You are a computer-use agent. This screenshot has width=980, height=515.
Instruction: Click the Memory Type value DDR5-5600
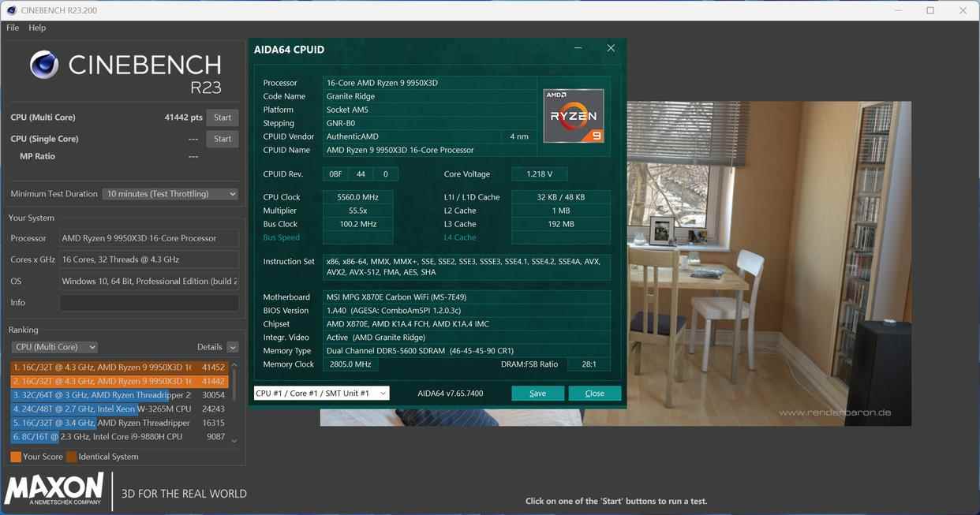(x=421, y=351)
